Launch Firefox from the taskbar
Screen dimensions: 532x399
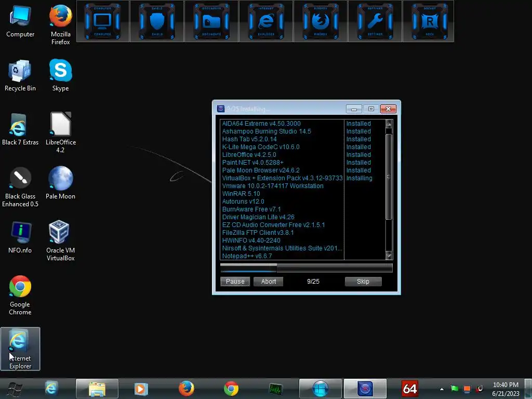click(187, 389)
